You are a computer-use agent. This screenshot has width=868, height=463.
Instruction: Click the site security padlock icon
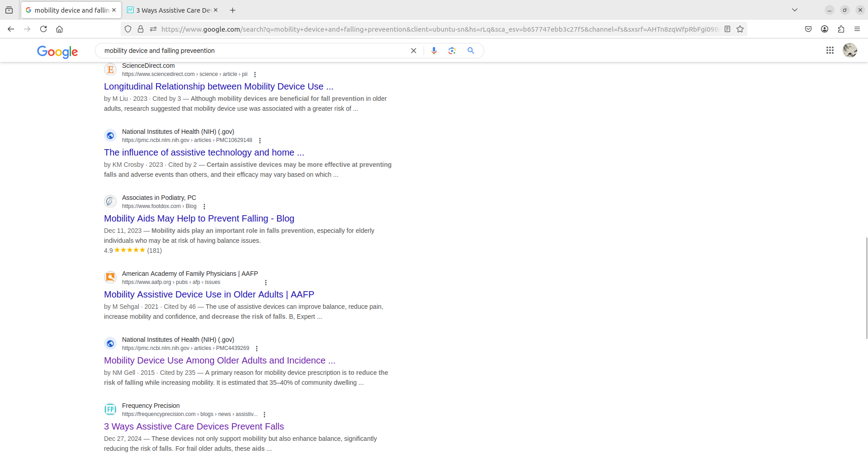(x=141, y=29)
